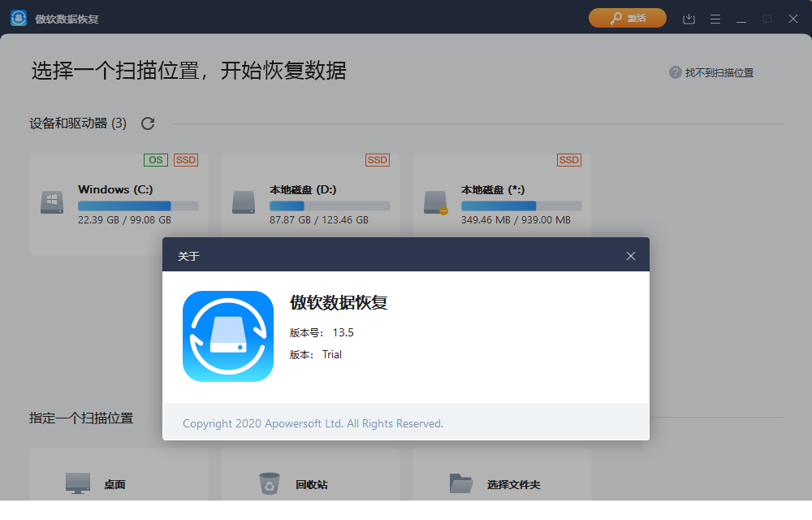Click the app icon in the title bar
The image size is (812, 520).
18,17
